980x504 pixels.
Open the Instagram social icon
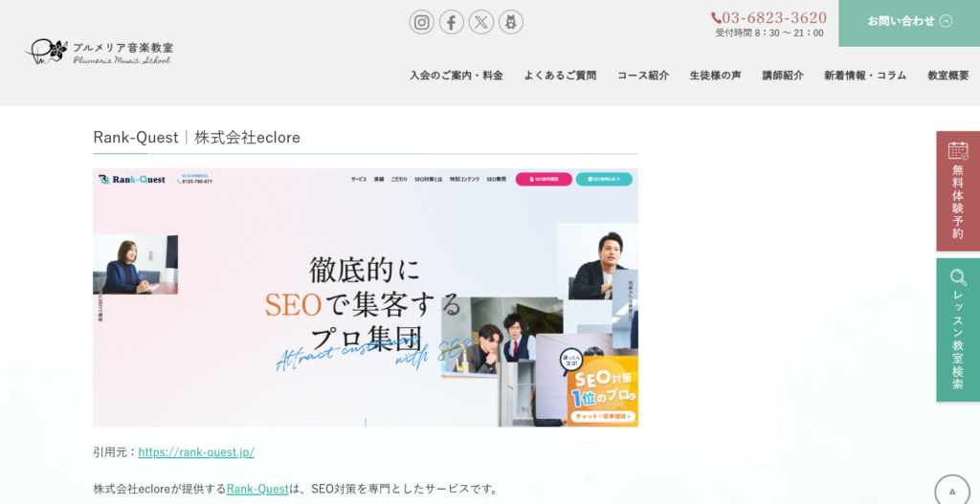422,22
